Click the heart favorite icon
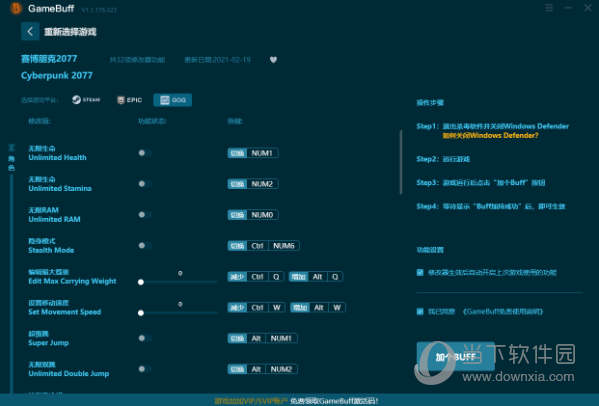Viewport: 599px width, 406px height. click(273, 60)
